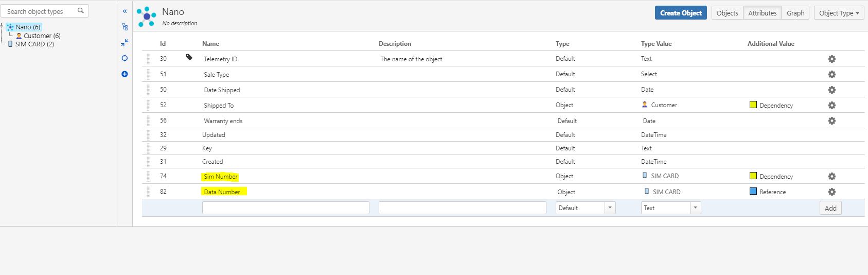Click the blue plus add icon

[x=125, y=74]
